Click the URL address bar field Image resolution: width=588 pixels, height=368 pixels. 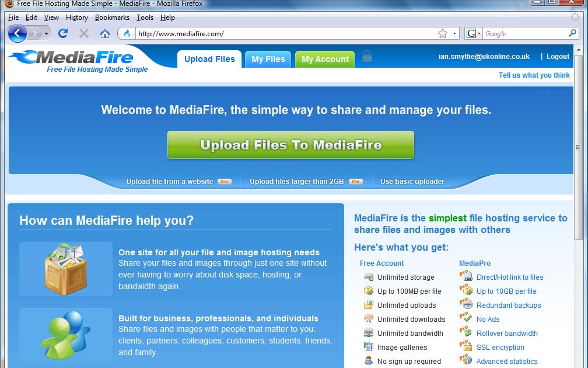pos(285,34)
